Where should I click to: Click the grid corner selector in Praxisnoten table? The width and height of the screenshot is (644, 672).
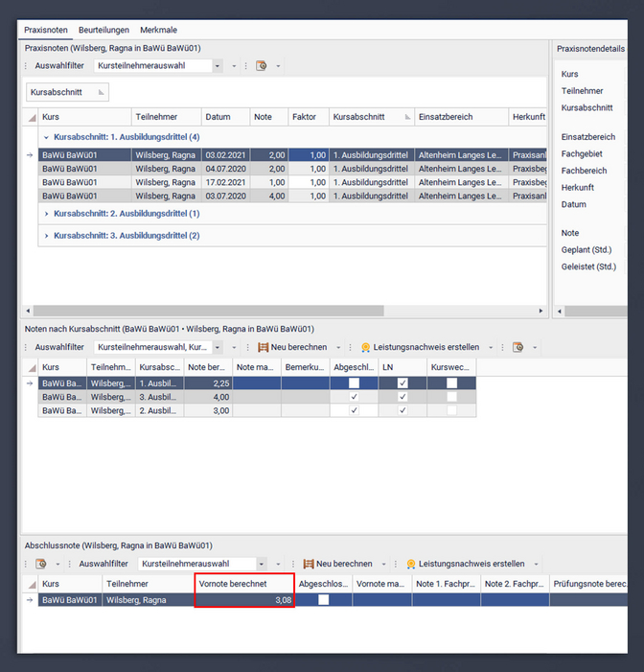[31, 117]
